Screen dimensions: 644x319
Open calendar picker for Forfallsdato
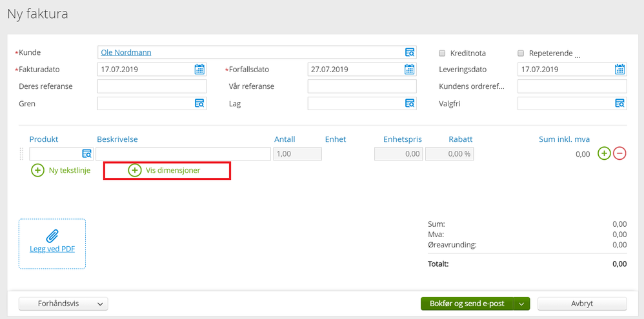410,70
